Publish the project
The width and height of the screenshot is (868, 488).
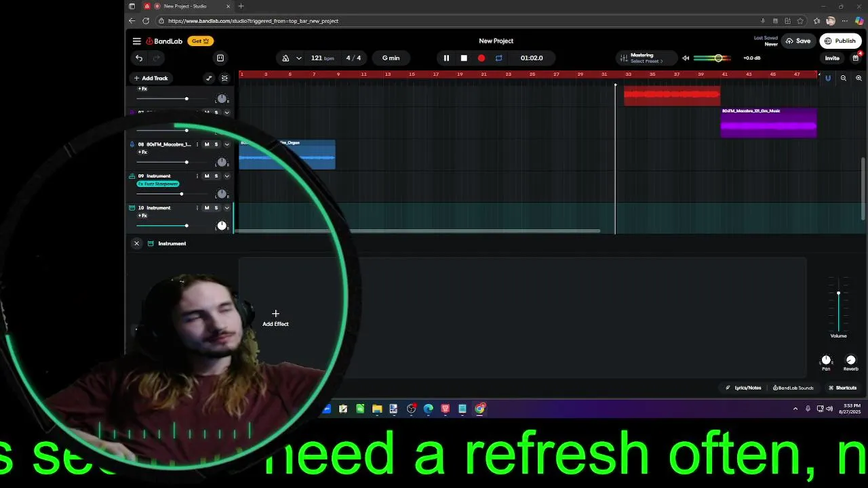tap(840, 41)
